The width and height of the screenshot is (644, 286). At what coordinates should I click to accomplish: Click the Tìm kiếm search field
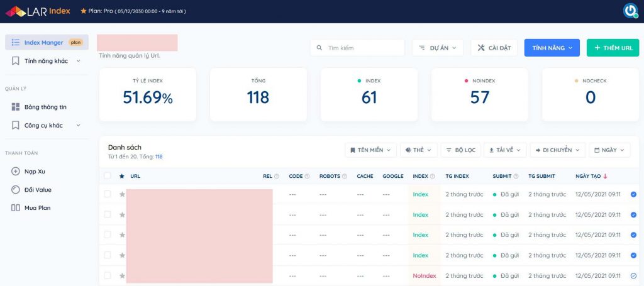tap(357, 48)
